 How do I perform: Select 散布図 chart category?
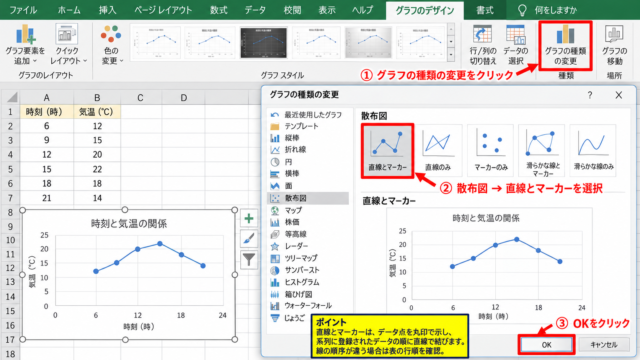pyautogui.click(x=308, y=198)
